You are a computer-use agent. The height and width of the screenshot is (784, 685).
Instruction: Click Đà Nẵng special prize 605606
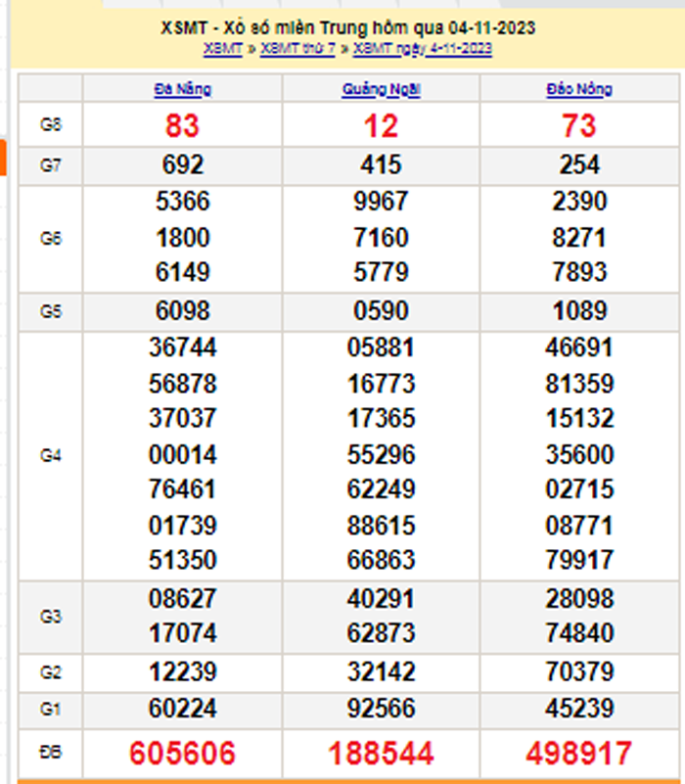[x=182, y=753]
